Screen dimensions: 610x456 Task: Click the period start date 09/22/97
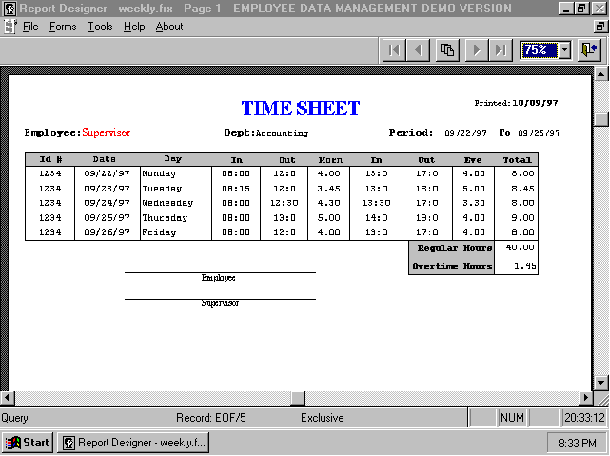(465, 133)
